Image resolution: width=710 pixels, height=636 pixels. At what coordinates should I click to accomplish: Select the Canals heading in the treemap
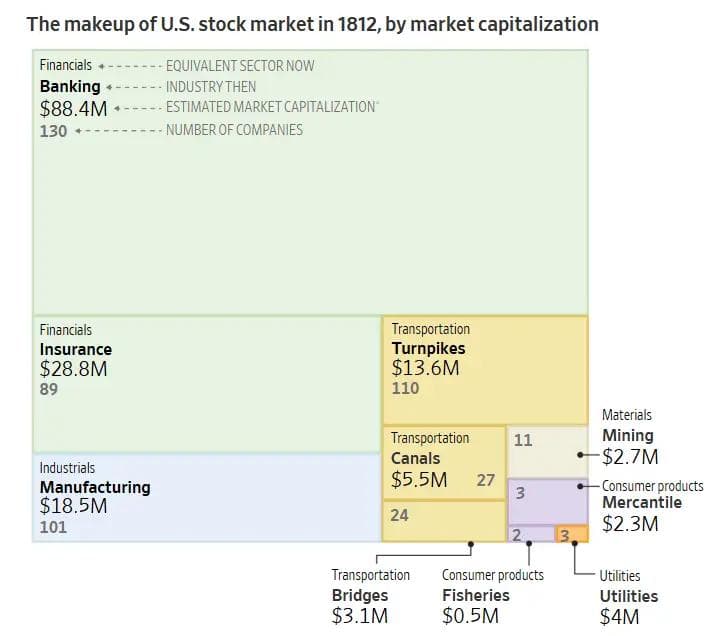[415, 458]
